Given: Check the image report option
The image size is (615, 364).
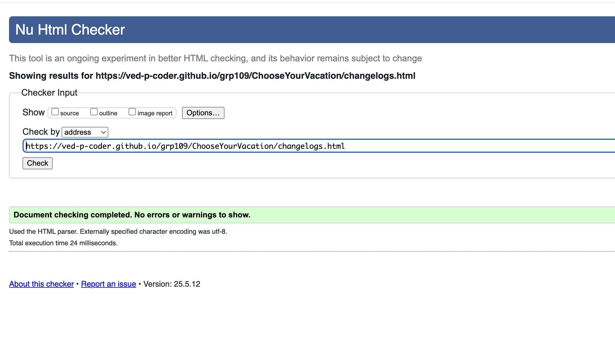Looking at the screenshot, I should pyautogui.click(x=132, y=112).
